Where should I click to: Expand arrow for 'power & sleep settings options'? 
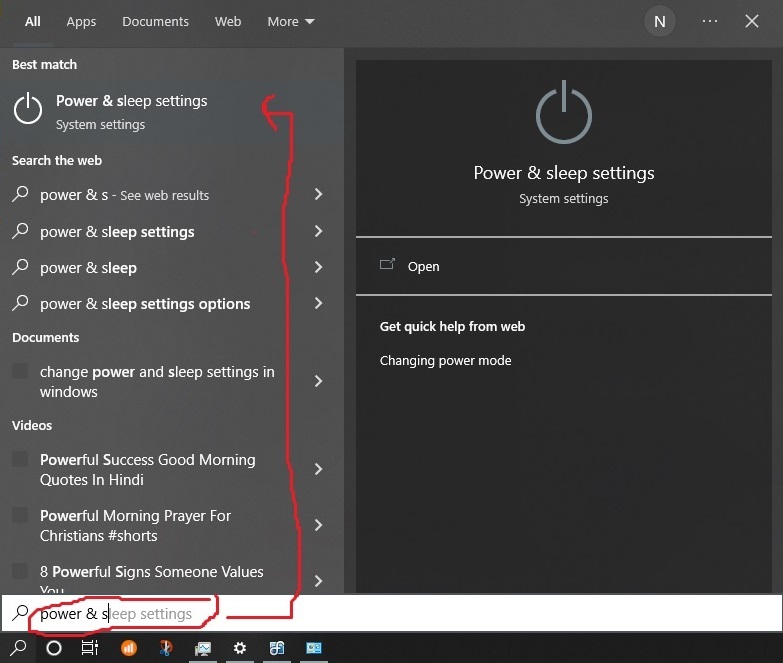point(319,303)
